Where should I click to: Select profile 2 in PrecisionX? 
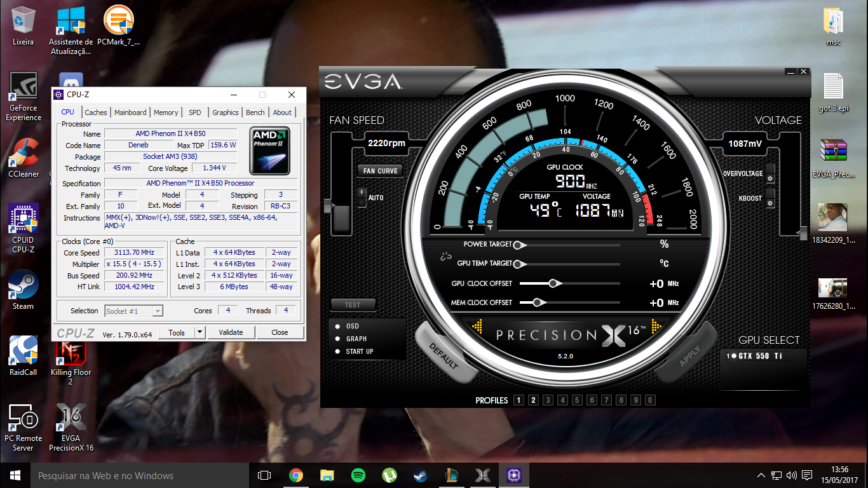tap(533, 400)
